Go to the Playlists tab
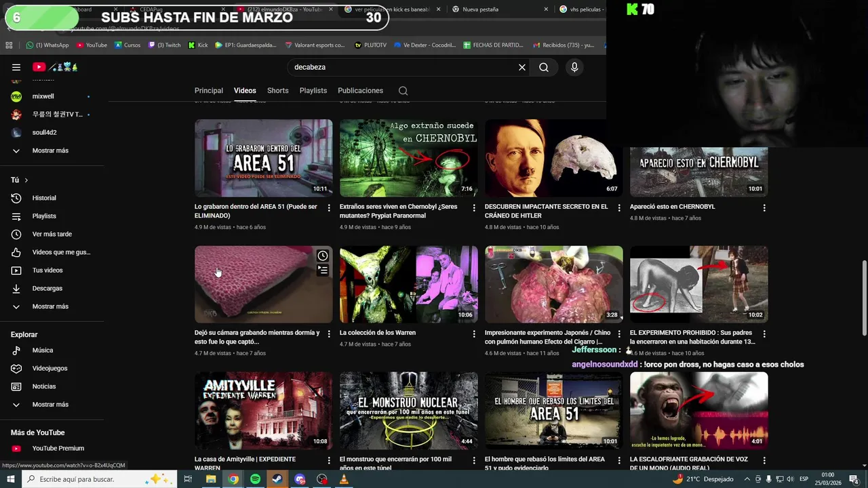Viewport: 868px width, 488px height. [x=313, y=91]
